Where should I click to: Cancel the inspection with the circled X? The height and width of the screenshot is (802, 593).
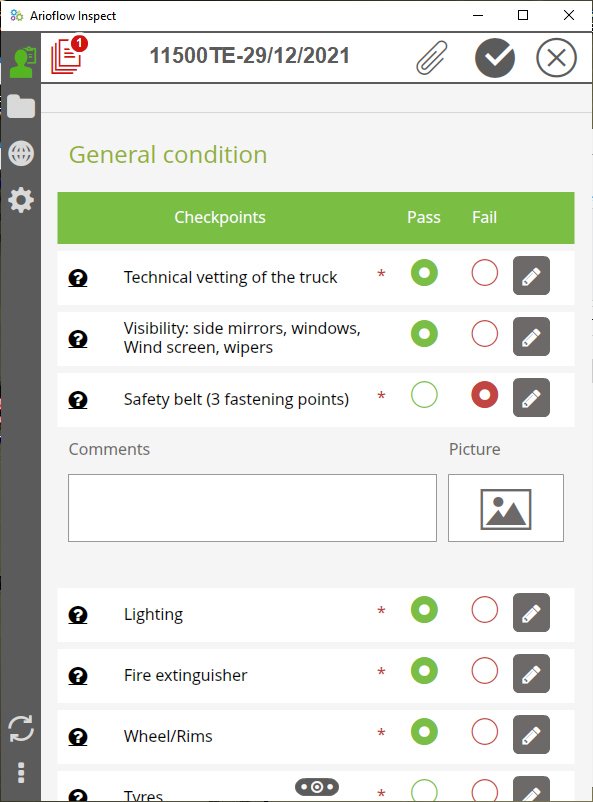coord(556,57)
